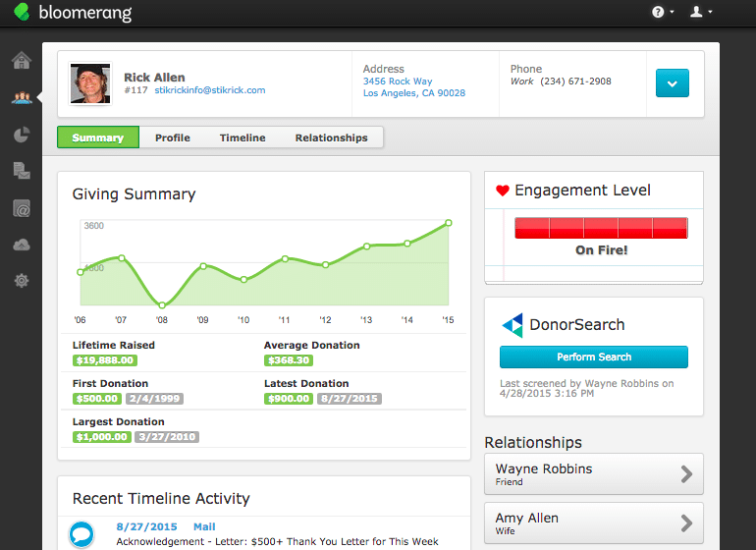This screenshot has height=550, width=756.
Task: Expand the blue constituent actions dropdown
Action: click(672, 83)
